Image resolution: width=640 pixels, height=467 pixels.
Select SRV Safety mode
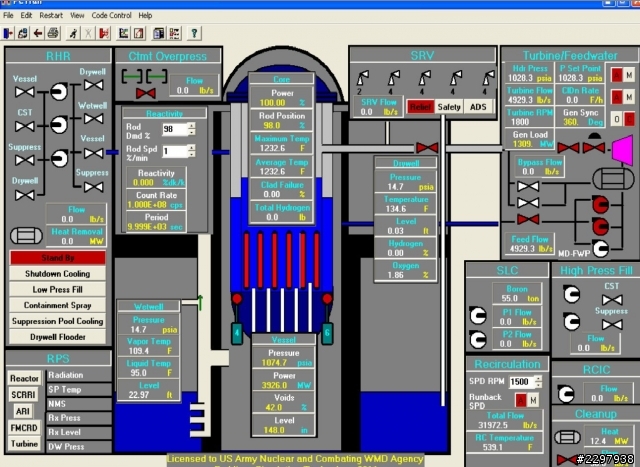click(x=449, y=107)
